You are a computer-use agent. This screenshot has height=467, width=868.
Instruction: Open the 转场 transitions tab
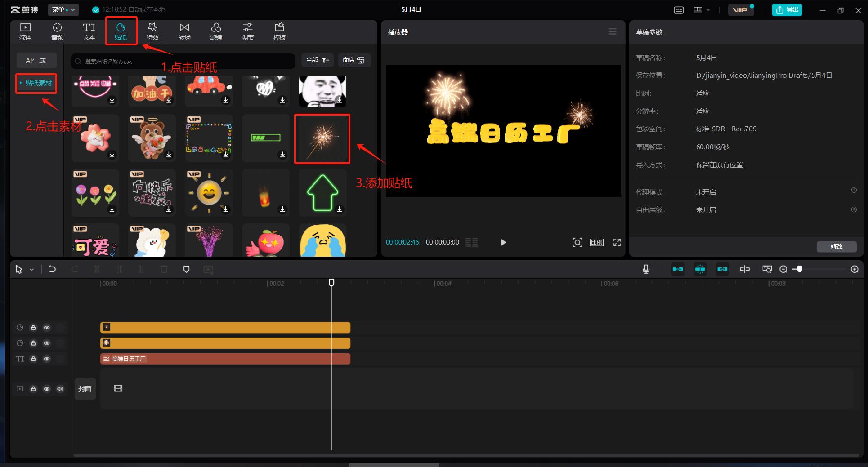point(184,31)
